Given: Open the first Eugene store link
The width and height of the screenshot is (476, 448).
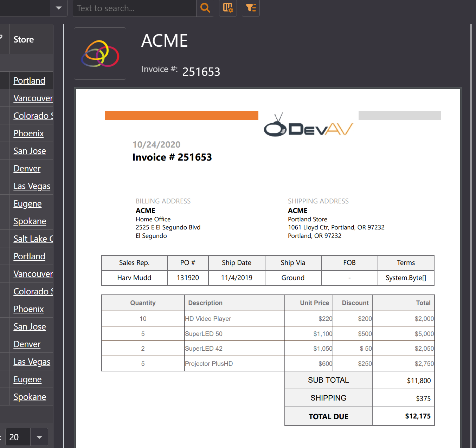Looking at the screenshot, I should 27,203.
